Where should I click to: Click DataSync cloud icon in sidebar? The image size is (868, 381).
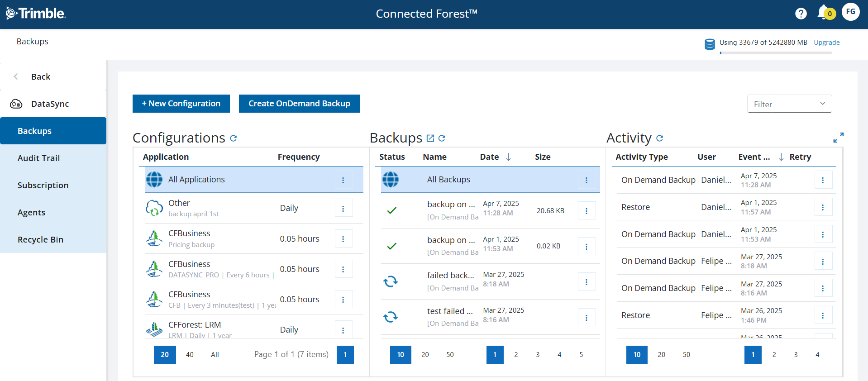click(16, 104)
